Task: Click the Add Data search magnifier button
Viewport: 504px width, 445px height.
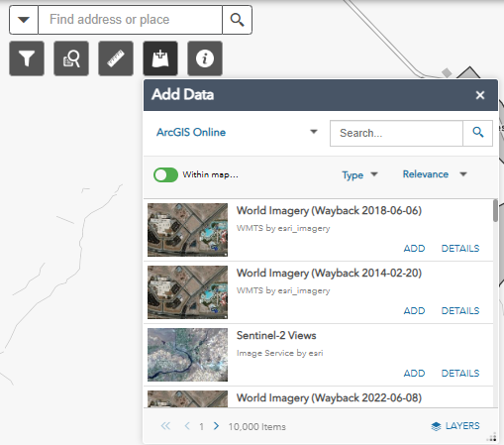Action: coord(478,133)
